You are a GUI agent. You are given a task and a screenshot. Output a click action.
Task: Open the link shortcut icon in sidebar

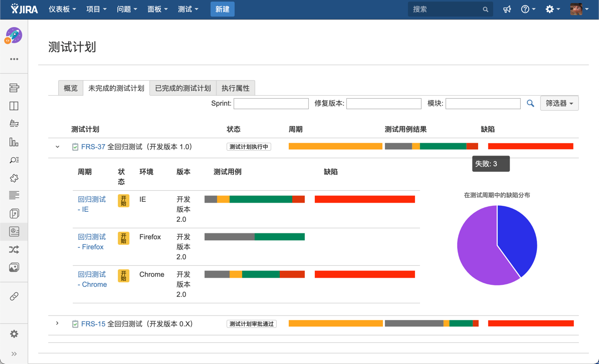tap(14, 296)
